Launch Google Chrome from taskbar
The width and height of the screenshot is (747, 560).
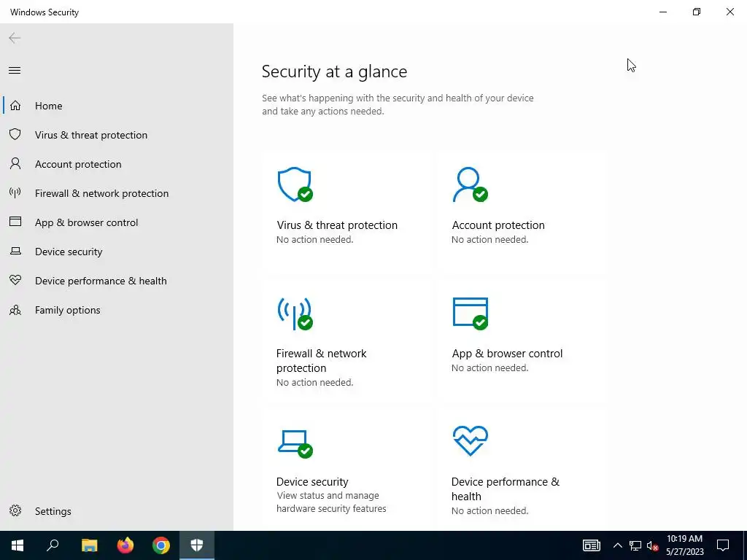point(161,545)
